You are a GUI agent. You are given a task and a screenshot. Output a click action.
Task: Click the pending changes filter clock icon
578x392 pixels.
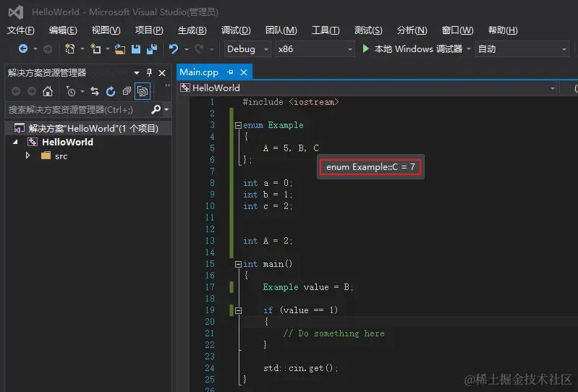[70, 91]
